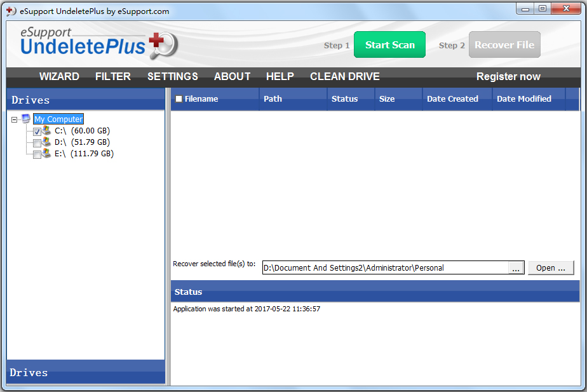The width and height of the screenshot is (587, 392).
Task: Click the Register now link
Action: tap(508, 76)
